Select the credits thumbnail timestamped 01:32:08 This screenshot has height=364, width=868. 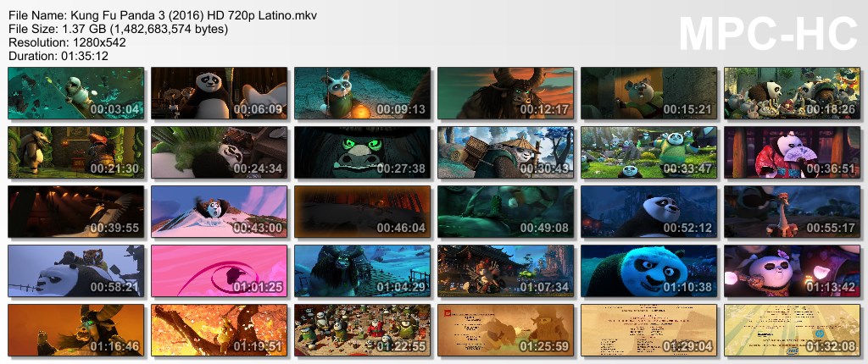[x=793, y=330]
